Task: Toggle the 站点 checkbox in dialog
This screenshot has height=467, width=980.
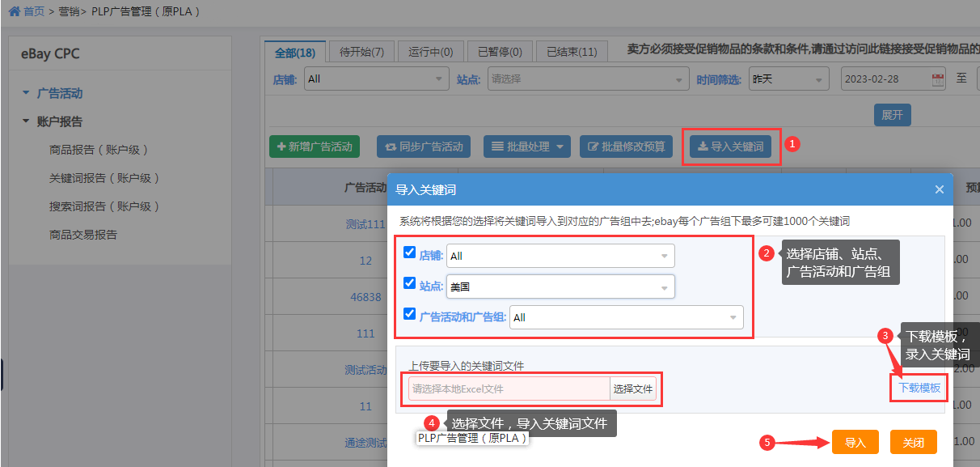Action: (409, 283)
